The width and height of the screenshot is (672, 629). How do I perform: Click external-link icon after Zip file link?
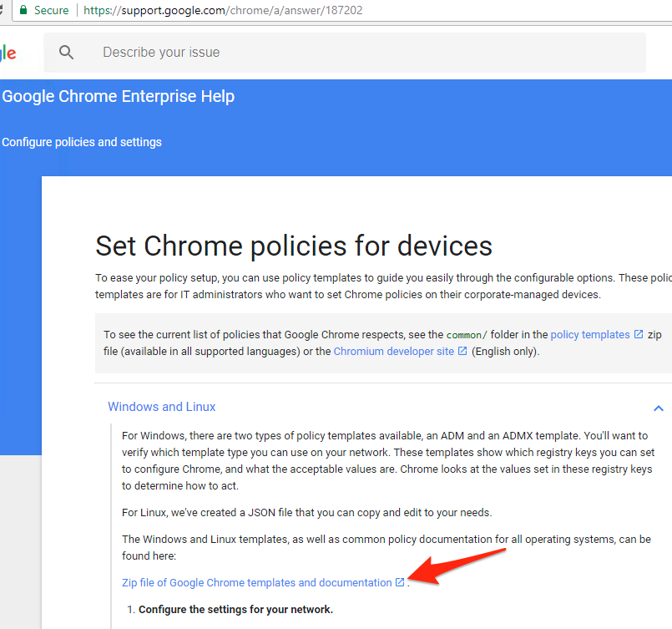pos(400,582)
